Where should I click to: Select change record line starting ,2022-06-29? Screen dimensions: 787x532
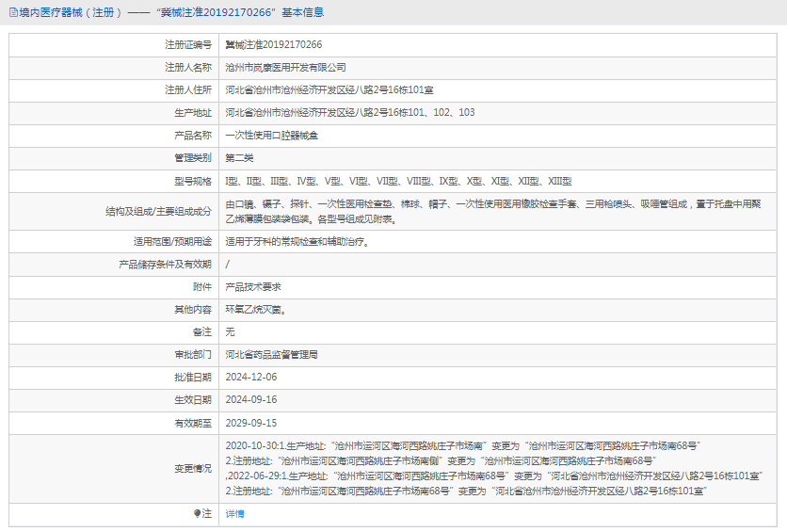494,476
